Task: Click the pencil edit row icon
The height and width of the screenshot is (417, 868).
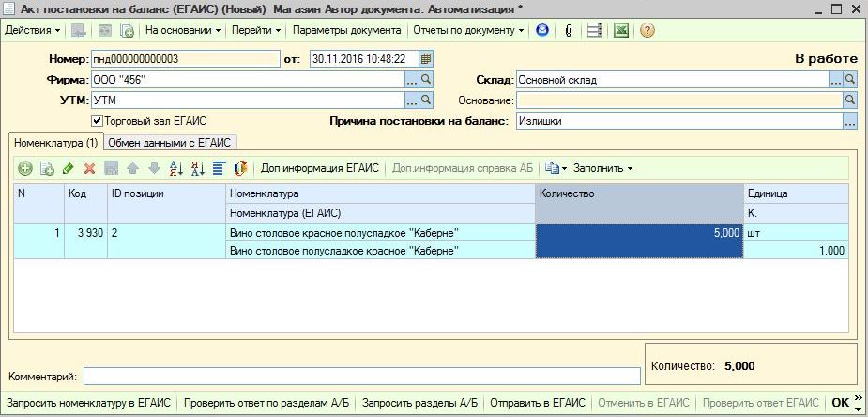Action: (68, 168)
